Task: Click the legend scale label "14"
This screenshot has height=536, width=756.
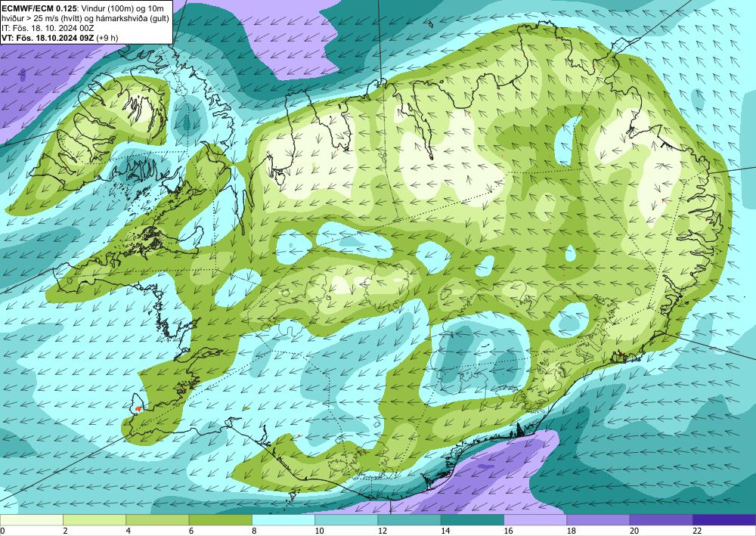Action: click(445, 531)
